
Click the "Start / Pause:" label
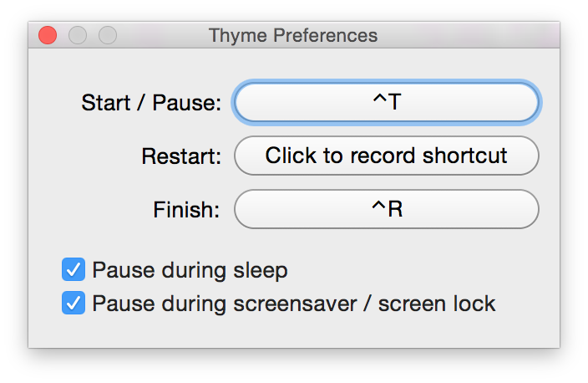[151, 104]
